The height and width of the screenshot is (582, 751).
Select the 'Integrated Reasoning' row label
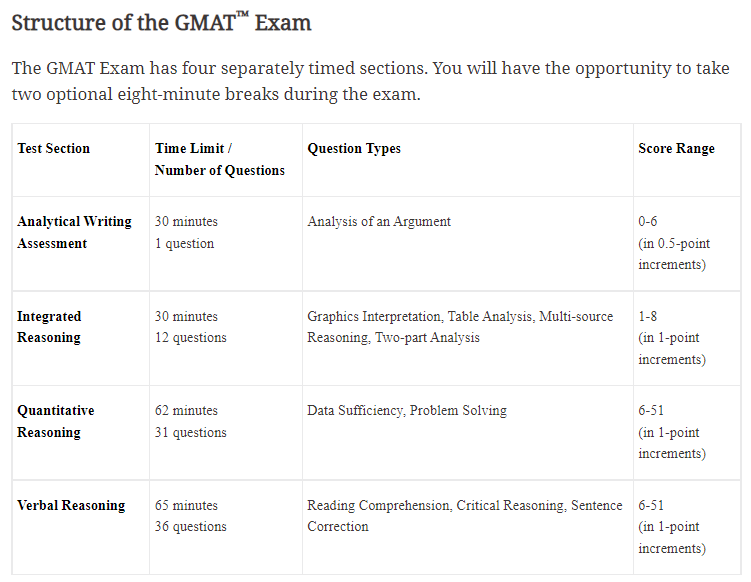coord(49,327)
